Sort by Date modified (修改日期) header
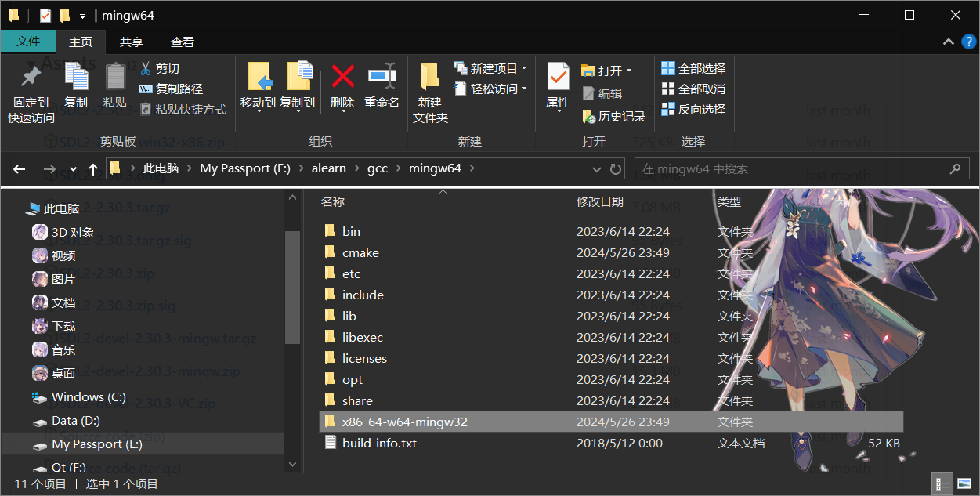The image size is (980, 496). click(x=600, y=201)
